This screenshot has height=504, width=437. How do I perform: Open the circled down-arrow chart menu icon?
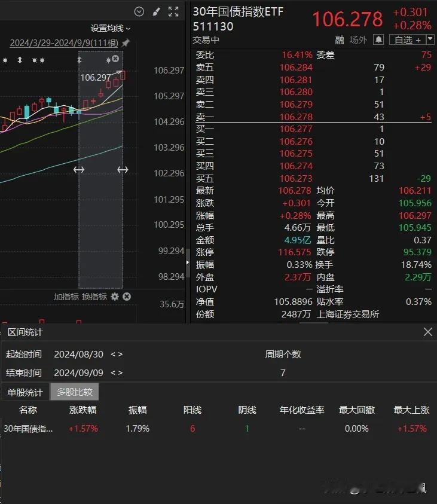pos(139,12)
